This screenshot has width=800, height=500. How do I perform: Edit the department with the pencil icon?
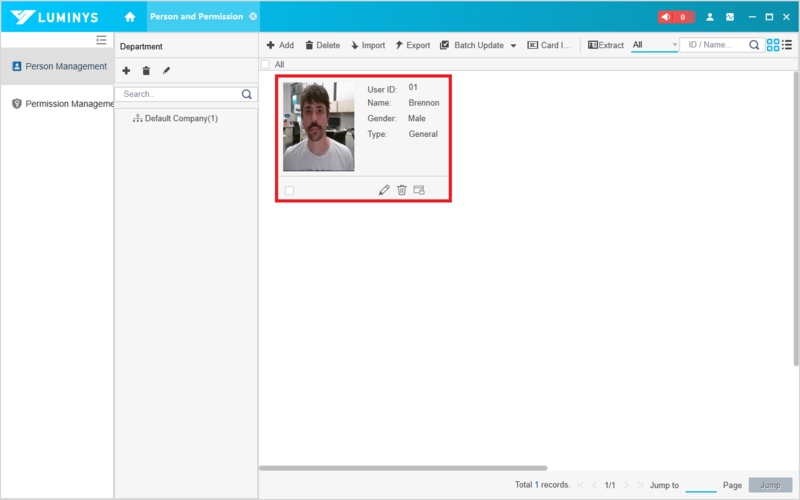pyautogui.click(x=166, y=70)
